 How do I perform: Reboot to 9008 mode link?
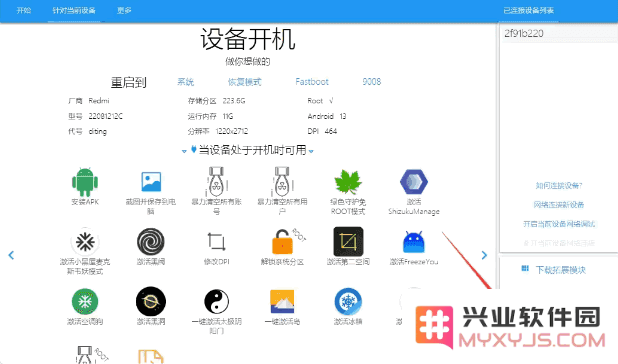pyautogui.click(x=372, y=82)
